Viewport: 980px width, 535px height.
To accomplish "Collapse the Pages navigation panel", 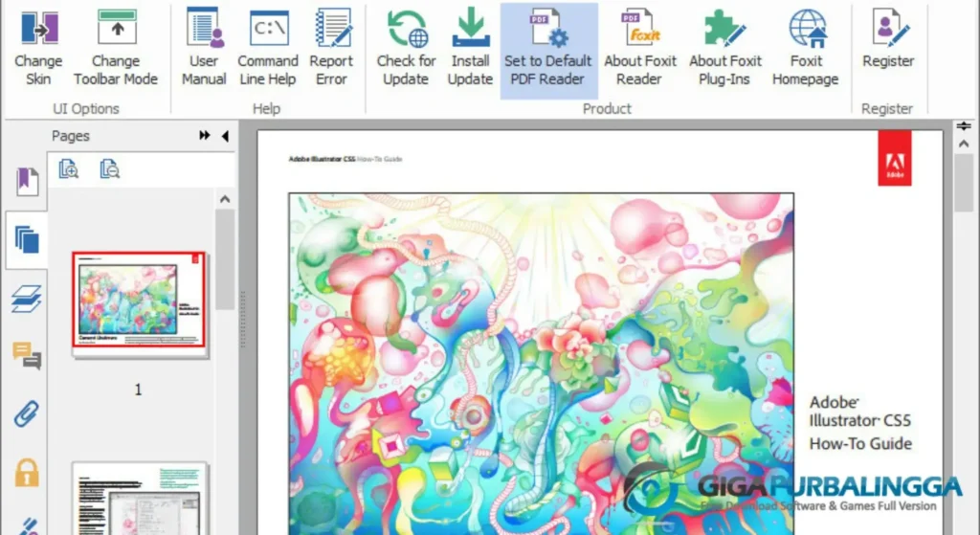I will click(x=225, y=136).
